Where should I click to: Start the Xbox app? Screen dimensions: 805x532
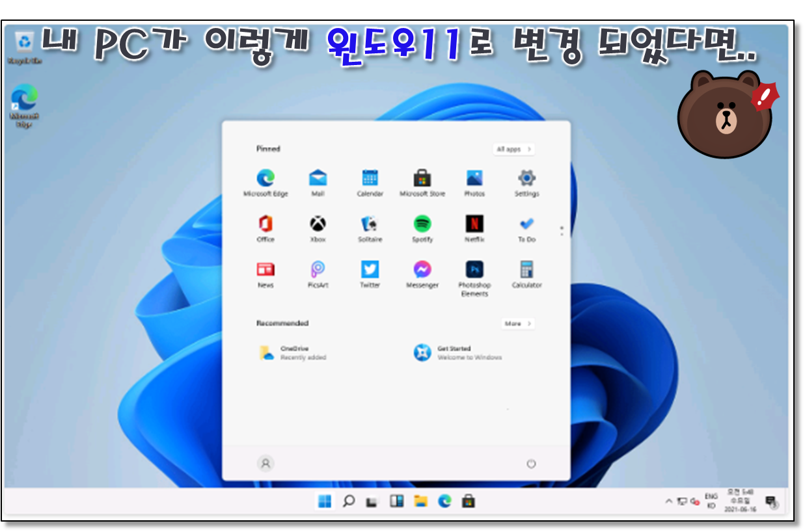318,224
